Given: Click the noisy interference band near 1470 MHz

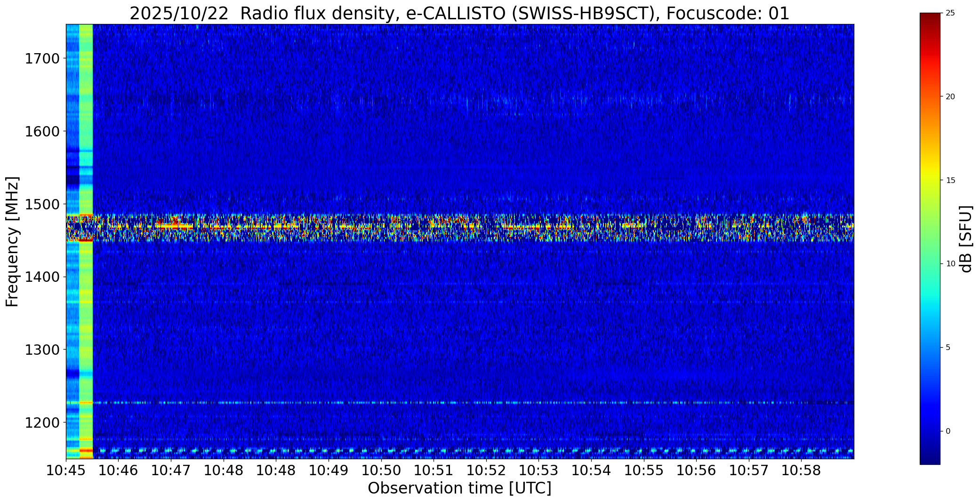Looking at the screenshot, I should 460,228.
